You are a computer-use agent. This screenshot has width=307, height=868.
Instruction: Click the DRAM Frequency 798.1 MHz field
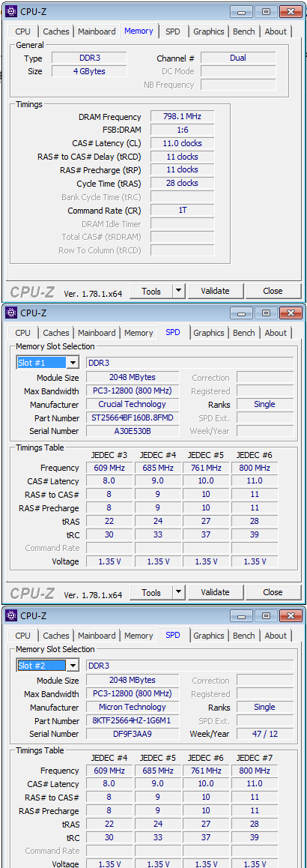point(183,117)
